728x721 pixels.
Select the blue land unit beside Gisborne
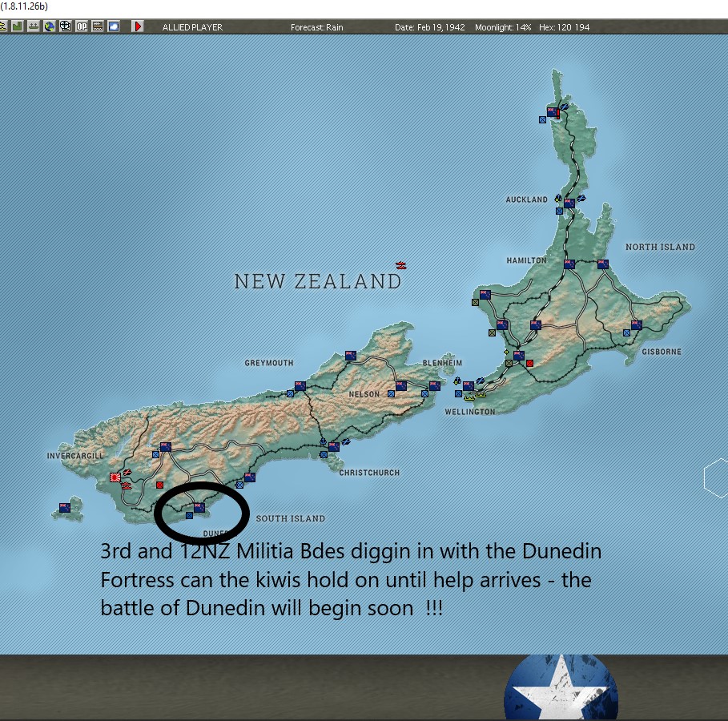point(626,332)
